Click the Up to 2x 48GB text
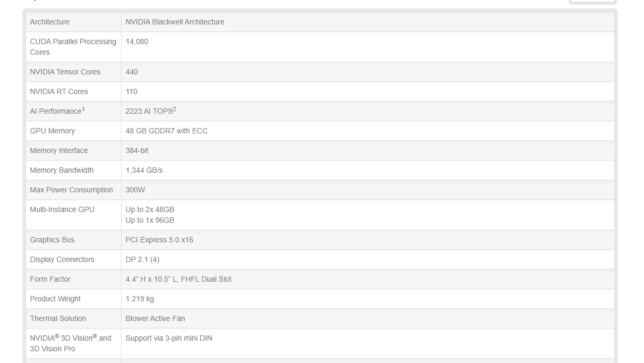Viewport: 644px width, 363px height. click(150, 209)
